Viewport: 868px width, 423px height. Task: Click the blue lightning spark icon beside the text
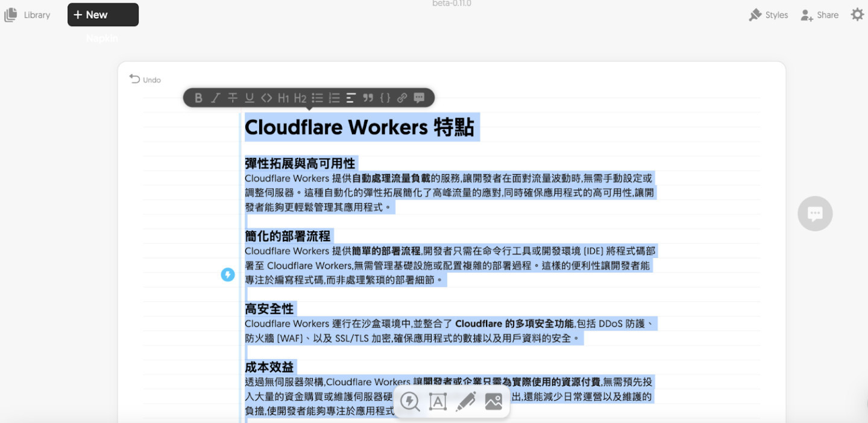[x=228, y=275]
